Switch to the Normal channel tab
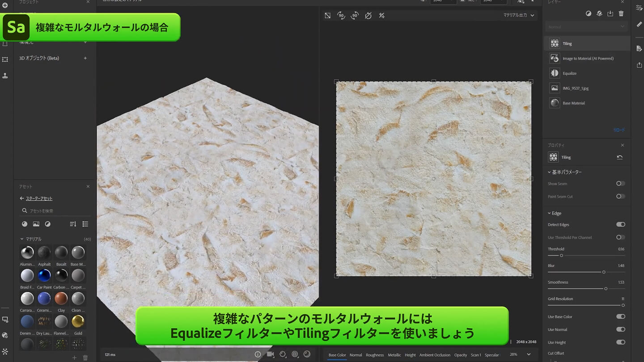 (x=356, y=355)
